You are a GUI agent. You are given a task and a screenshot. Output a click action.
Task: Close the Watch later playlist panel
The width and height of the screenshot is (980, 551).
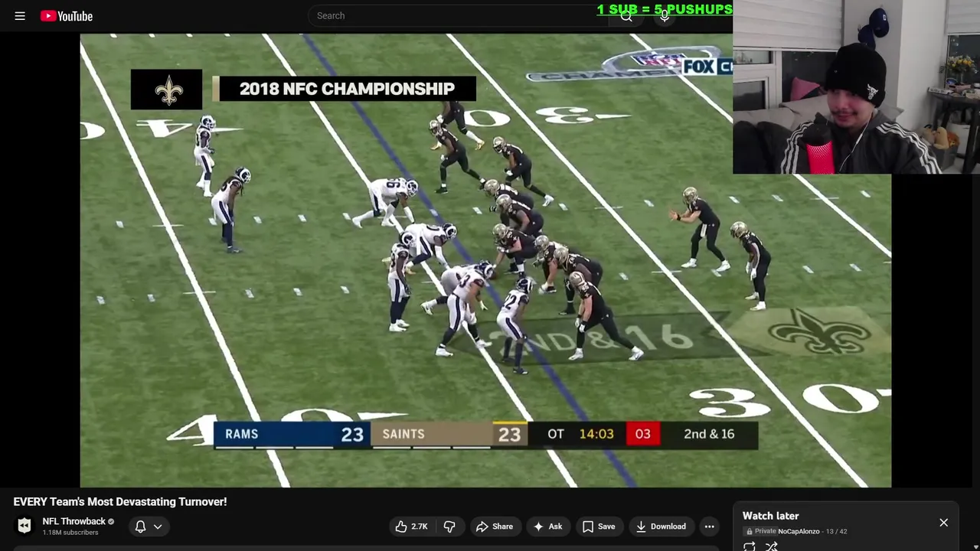(943, 523)
